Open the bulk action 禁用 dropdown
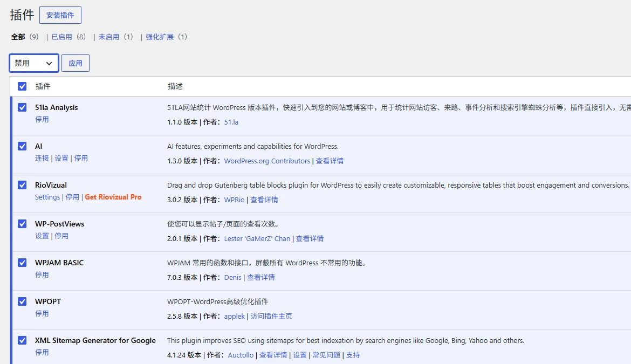This screenshot has width=631, height=364. (x=34, y=63)
